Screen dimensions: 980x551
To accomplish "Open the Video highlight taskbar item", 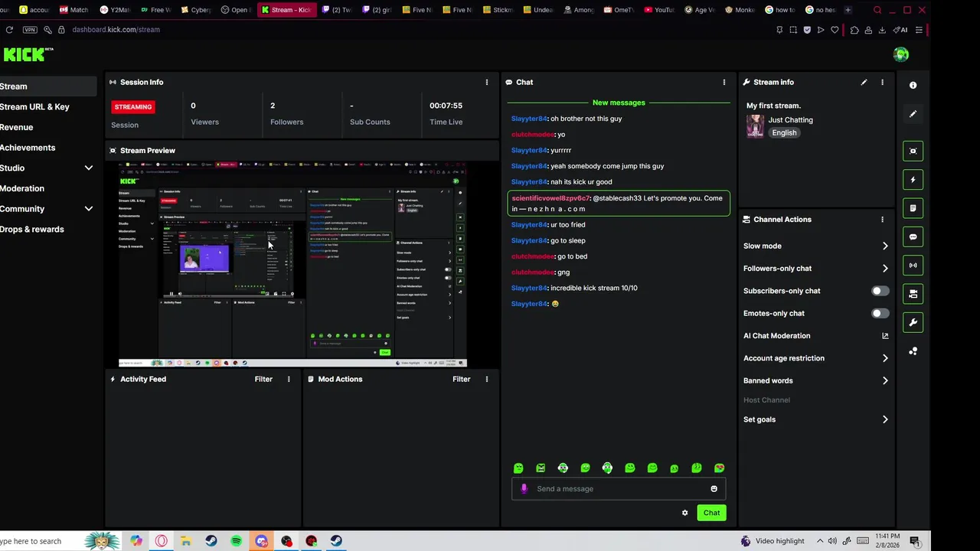I will click(772, 541).
